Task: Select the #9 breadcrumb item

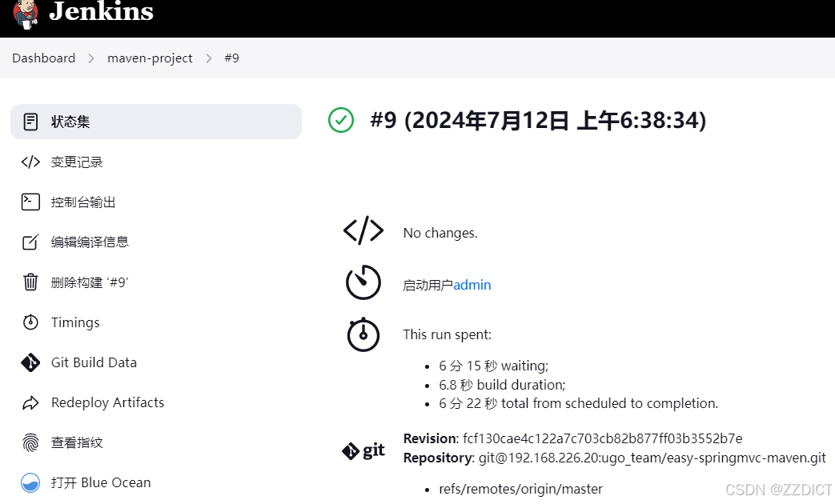Action: (x=231, y=58)
